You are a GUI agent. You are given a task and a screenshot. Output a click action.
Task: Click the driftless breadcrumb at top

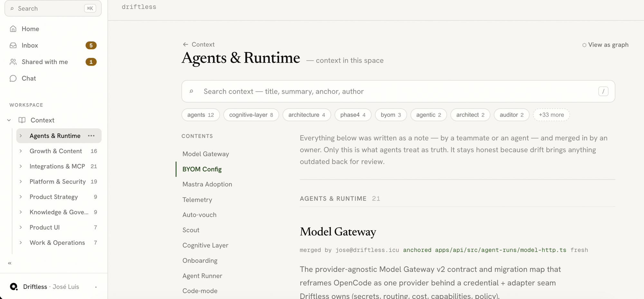139,7
